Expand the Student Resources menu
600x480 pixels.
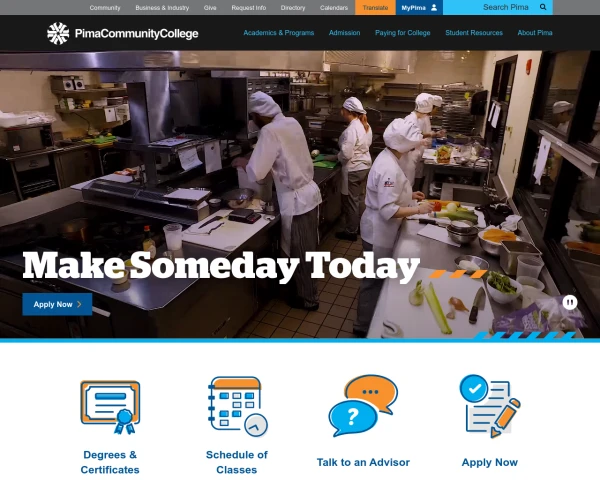[474, 33]
